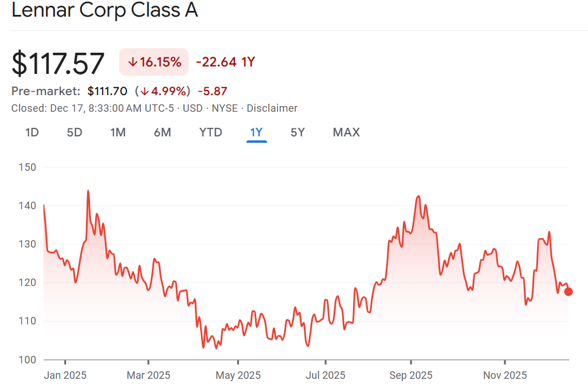Click the Sep 2025 axis label

tap(410, 375)
